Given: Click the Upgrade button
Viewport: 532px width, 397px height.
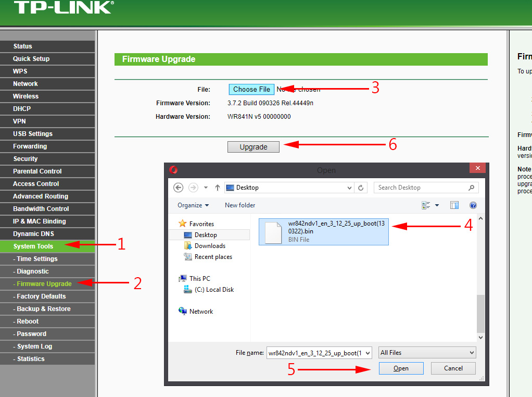Looking at the screenshot, I should click(x=254, y=147).
